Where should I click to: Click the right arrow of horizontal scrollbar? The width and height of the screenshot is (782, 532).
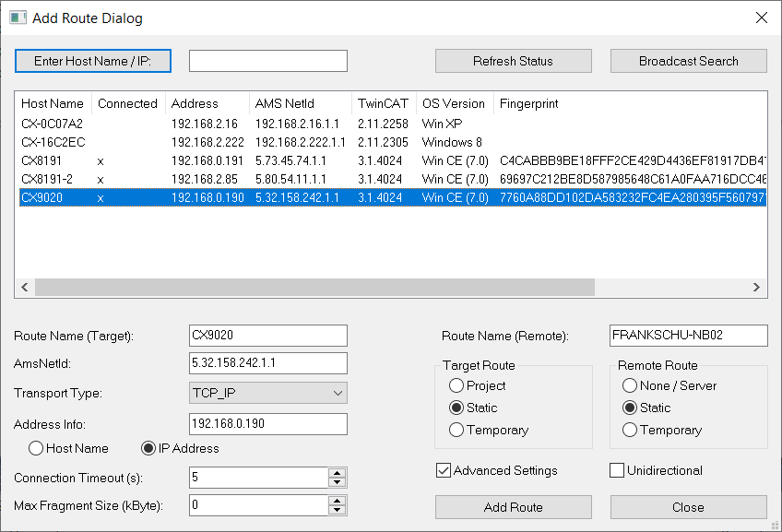pyautogui.click(x=756, y=287)
